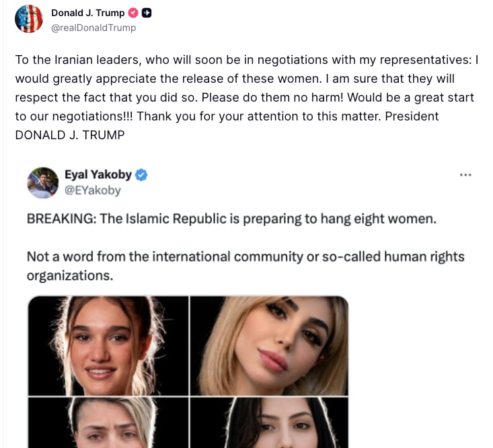Open top-right photo of blonde woman

269,346
